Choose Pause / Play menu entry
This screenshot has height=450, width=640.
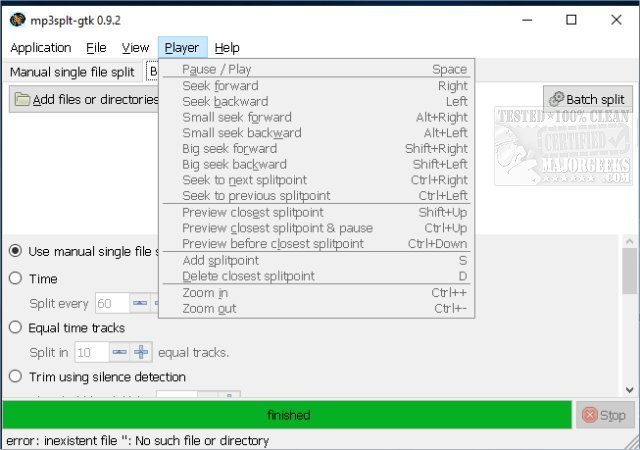tap(316, 69)
